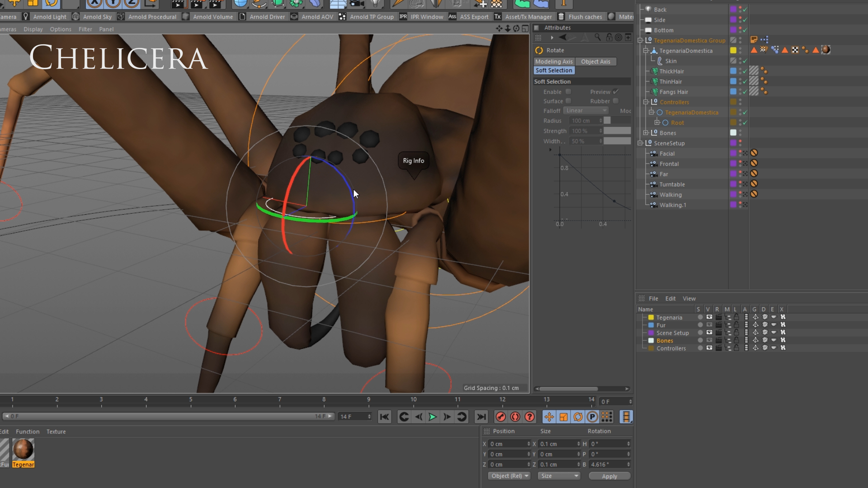The image size is (868, 488).
Task: Expand the Root tree node
Action: (x=657, y=122)
